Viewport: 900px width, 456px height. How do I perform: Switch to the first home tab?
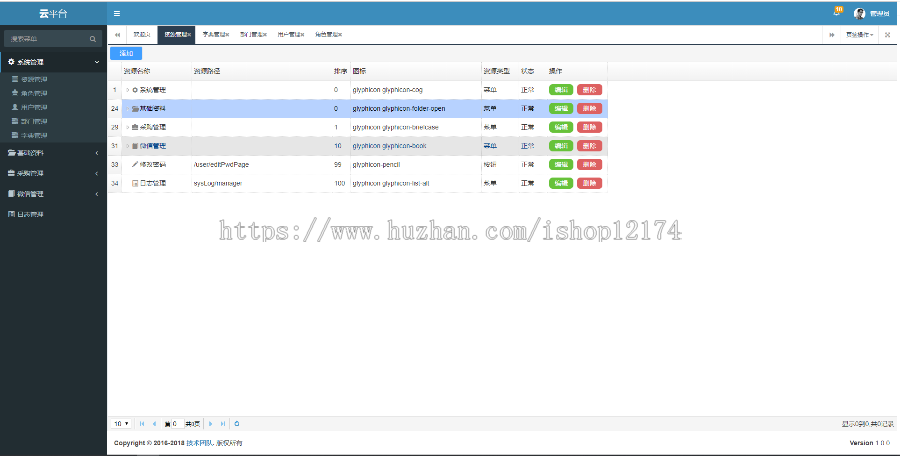point(141,35)
